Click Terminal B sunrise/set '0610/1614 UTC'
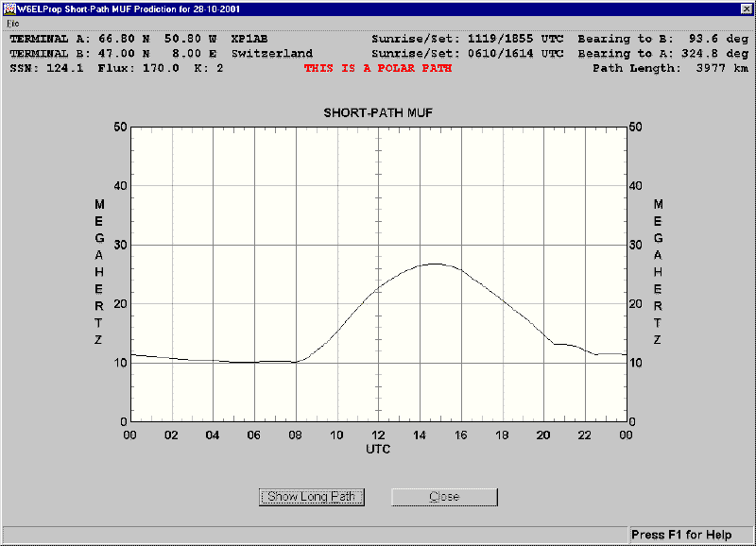Viewport: 756px width, 546px height. (515, 54)
